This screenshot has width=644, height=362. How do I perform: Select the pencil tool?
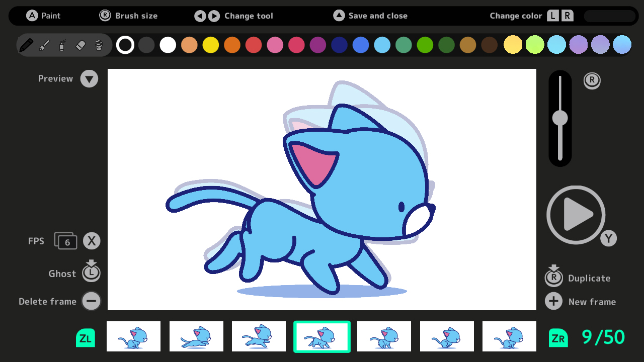tap(27, 45)
